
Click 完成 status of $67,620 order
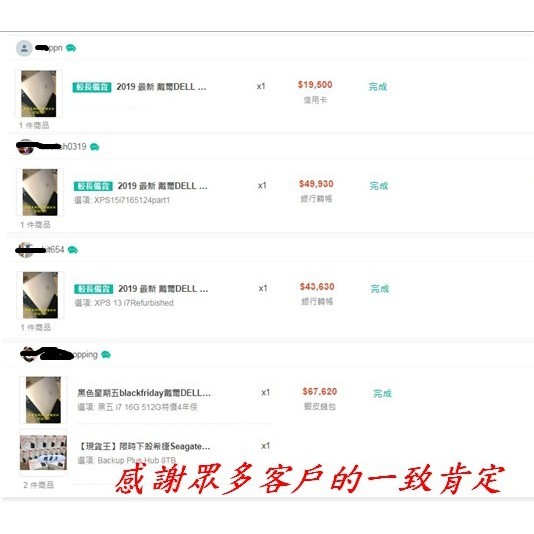[382, 394]
